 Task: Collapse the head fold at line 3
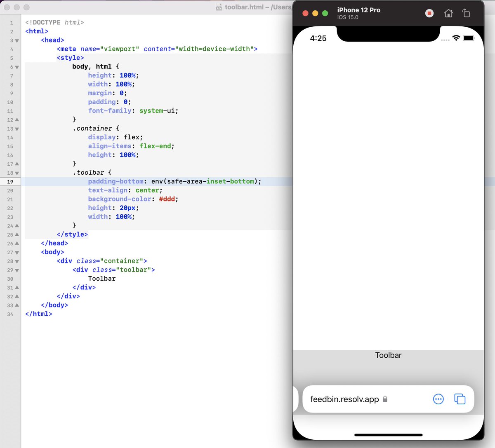coord(17,40)
